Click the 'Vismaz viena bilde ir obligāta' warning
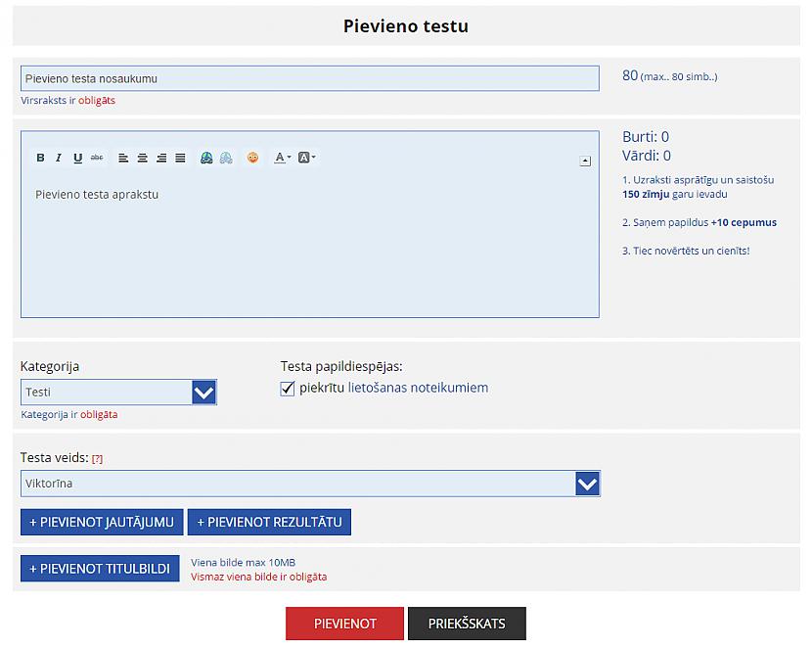The height and width of the screenshot is (648, 812). (259, 577)
